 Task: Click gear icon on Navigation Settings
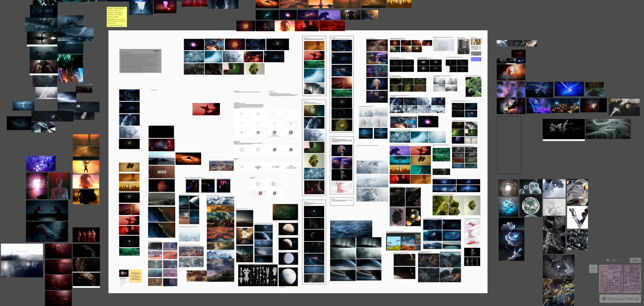click(604, 299)
